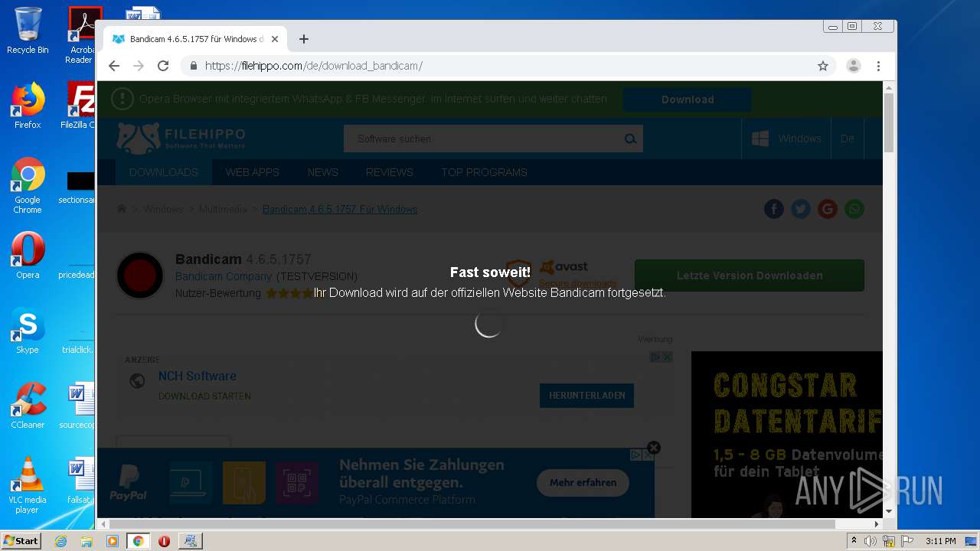Share via WhatsApp icon

(x=854, y=209)
